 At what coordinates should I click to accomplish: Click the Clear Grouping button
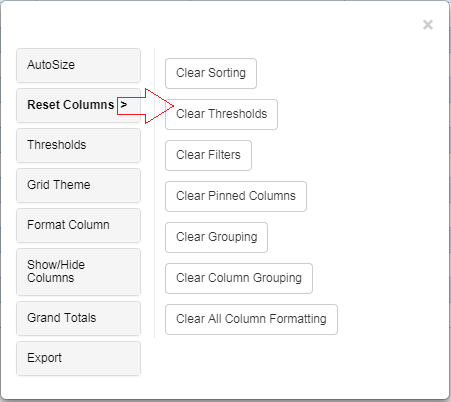216,237
